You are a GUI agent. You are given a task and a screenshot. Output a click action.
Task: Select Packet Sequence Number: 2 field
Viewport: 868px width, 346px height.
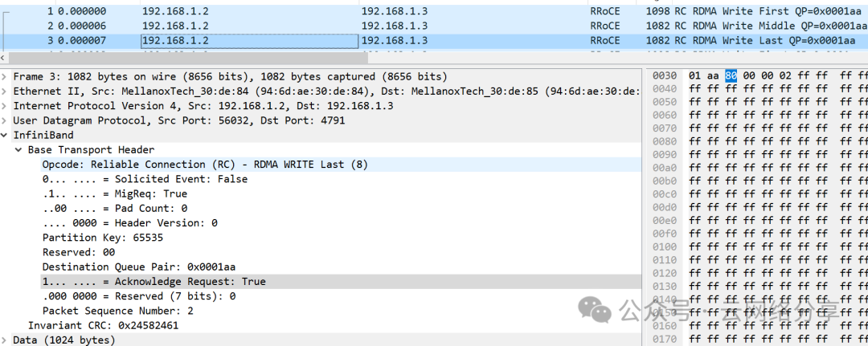[x=117, y=311]
